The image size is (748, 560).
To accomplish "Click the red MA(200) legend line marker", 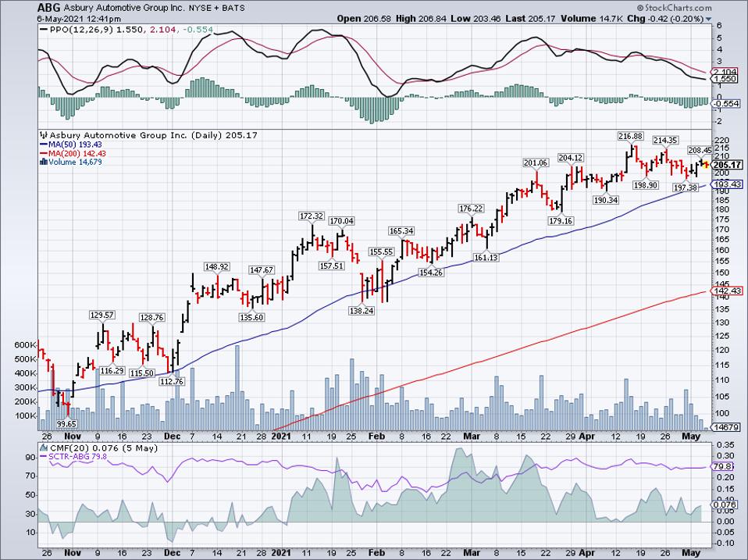I will click(x=44, y=154).
